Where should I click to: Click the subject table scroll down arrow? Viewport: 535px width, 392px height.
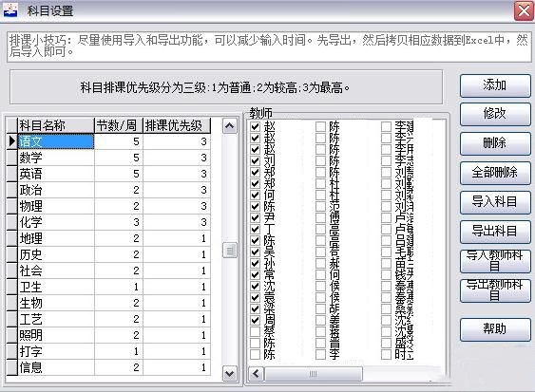point(230,374)
